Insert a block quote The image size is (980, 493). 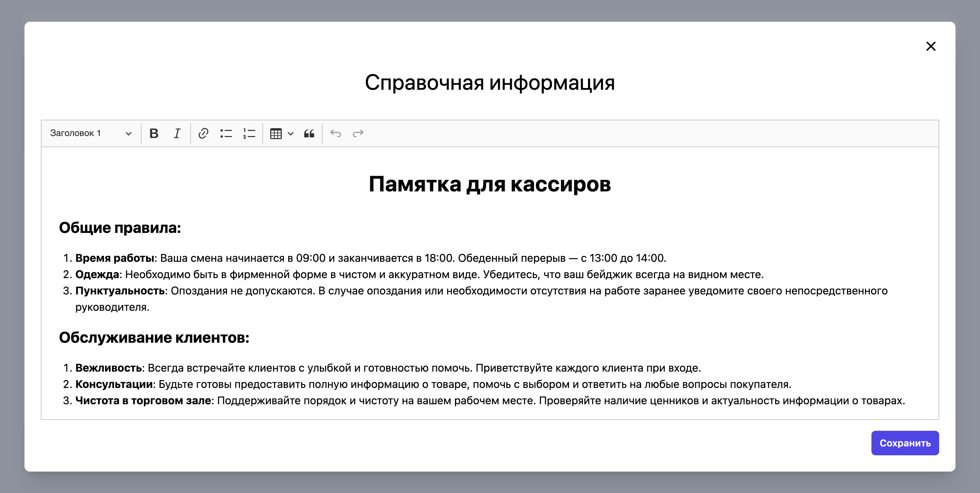309,133
